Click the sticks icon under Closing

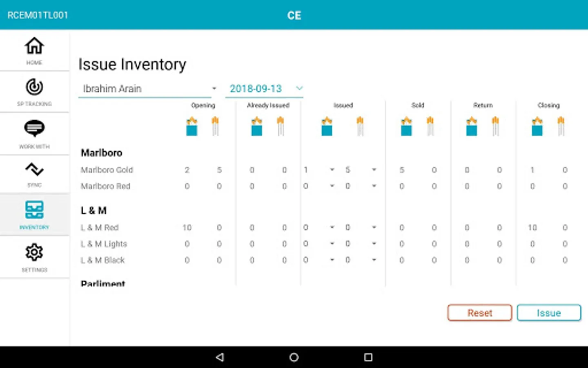pos(561,126)
